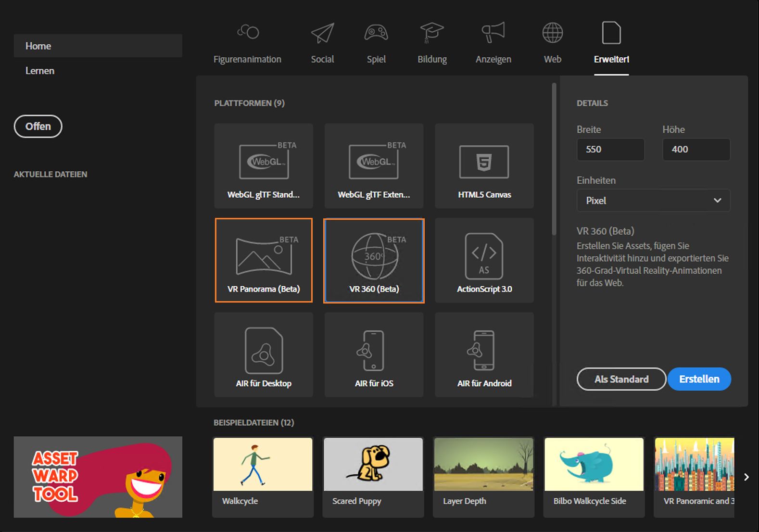Click the platform list scrollbar

(x=554, y=159)
